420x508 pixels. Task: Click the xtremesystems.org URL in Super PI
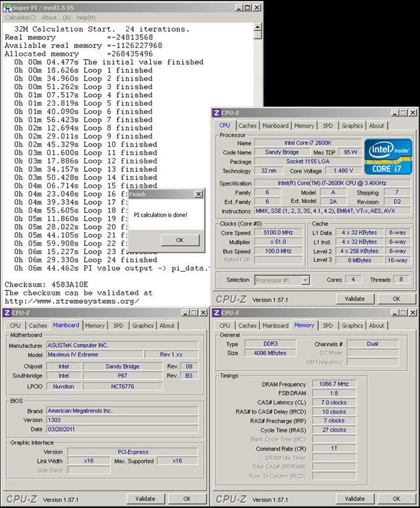72,301
